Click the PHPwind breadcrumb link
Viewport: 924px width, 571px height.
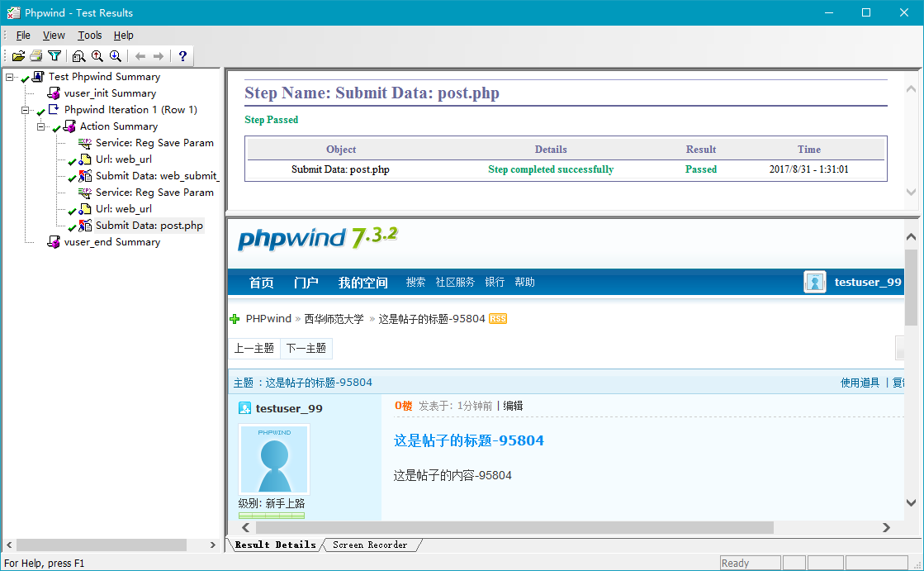pyautogui.click(x=268, y=318)
